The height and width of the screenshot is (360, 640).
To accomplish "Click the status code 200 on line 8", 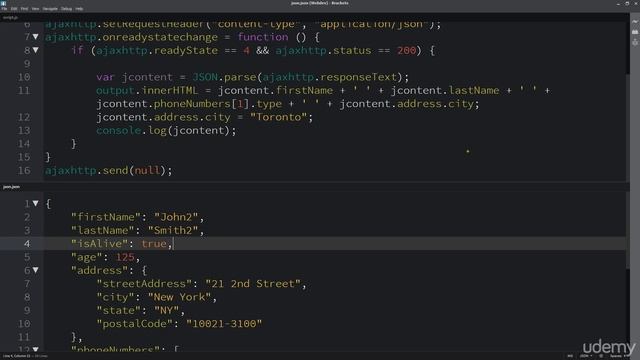I will tap(407, 51).
